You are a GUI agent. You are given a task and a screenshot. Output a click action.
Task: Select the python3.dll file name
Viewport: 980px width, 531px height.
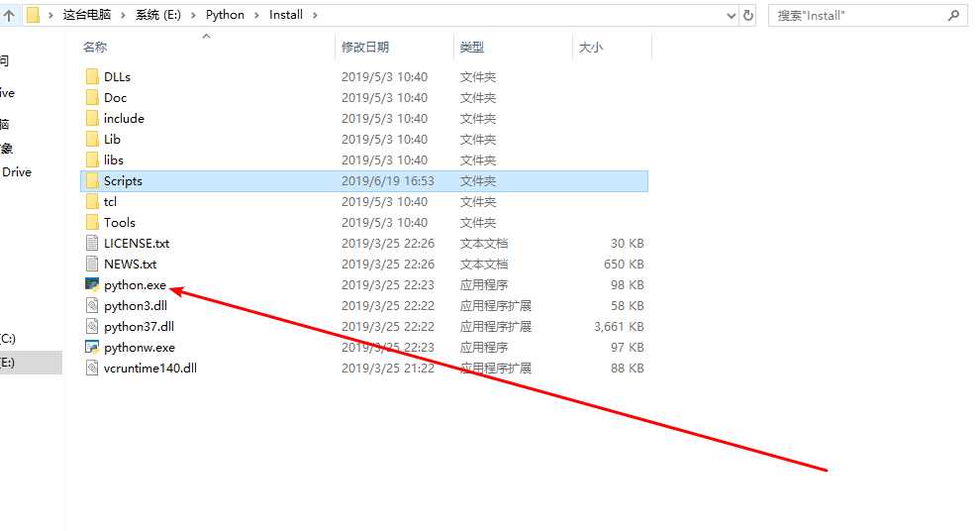[x=136, y=306]
